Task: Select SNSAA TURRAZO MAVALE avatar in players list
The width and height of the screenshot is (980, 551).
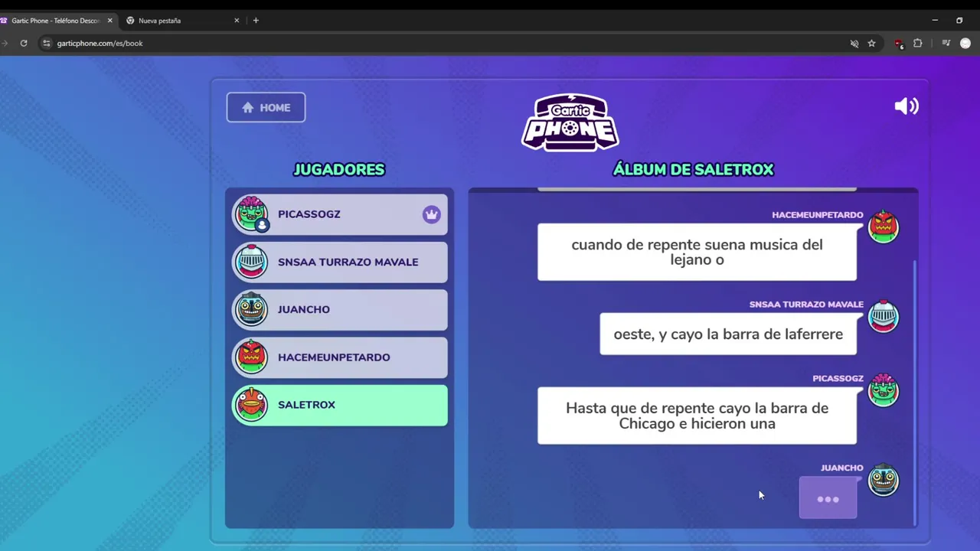Action: (x=251, y=262)
